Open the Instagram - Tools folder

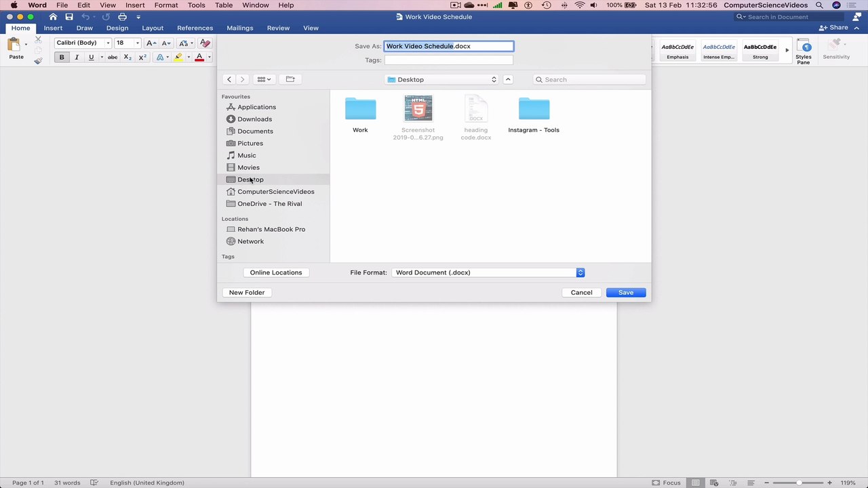534,115
